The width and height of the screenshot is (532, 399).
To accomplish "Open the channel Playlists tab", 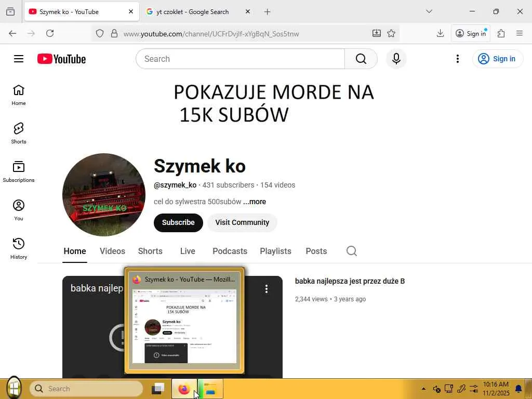I will click(275, 251).
